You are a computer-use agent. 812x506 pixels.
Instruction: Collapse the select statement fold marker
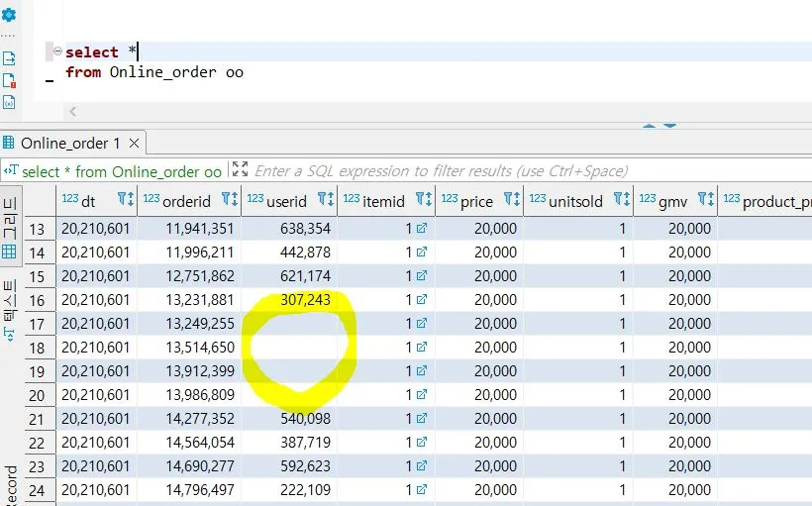[x=57, y=51]
